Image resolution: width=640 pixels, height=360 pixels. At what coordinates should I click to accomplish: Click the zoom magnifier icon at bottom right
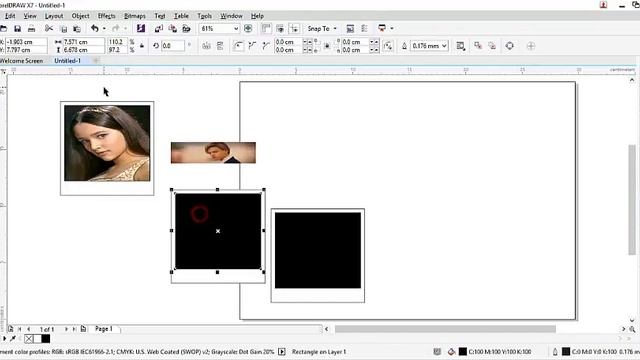[632, 329]
